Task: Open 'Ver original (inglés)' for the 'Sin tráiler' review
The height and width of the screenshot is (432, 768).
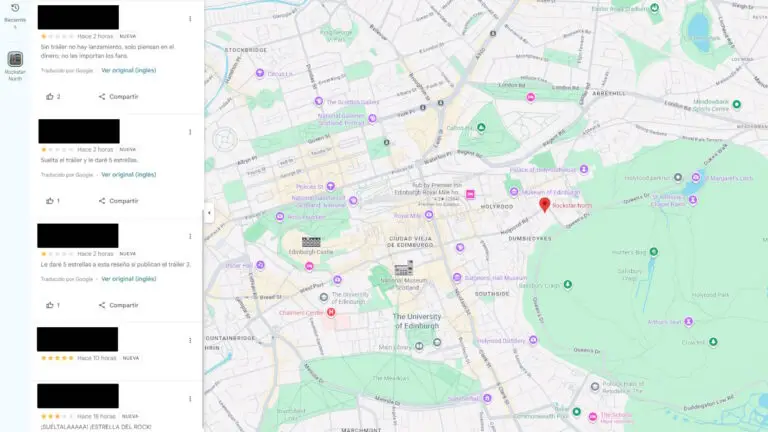Action: (x=129, y=71)
